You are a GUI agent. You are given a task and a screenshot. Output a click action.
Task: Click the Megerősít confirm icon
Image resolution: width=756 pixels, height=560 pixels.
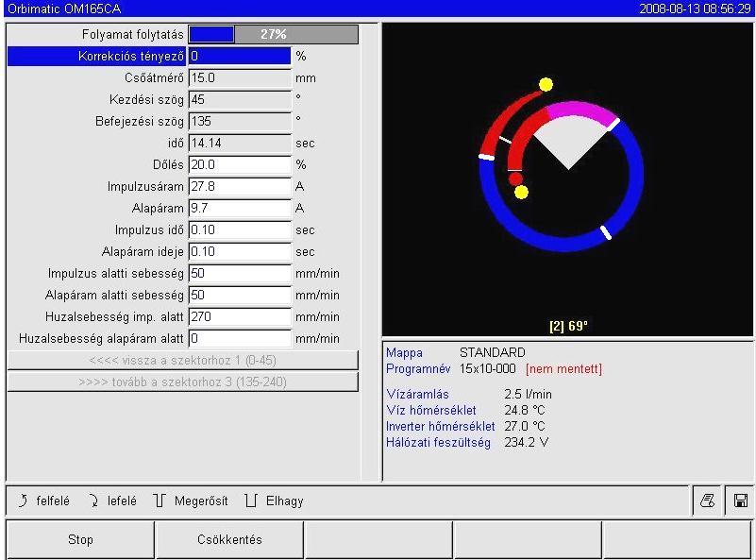pos(160,501)
